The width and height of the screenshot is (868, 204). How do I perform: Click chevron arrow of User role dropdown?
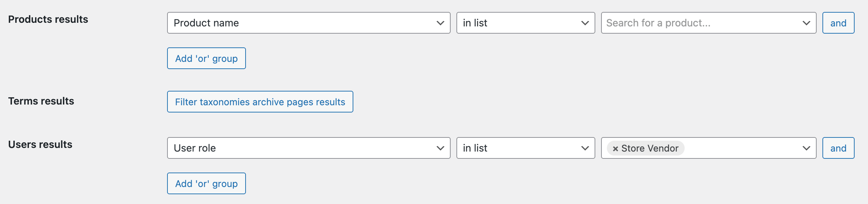click(440, 148)
